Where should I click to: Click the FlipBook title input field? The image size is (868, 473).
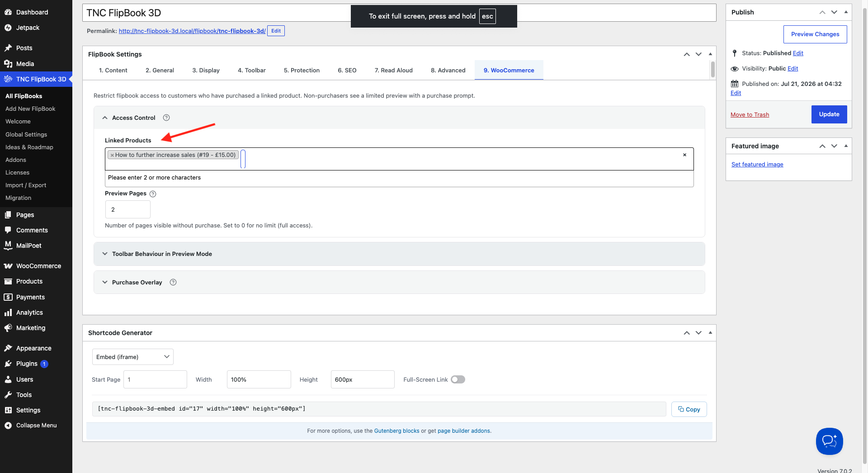pyautogui.click(x=399, y=13)
